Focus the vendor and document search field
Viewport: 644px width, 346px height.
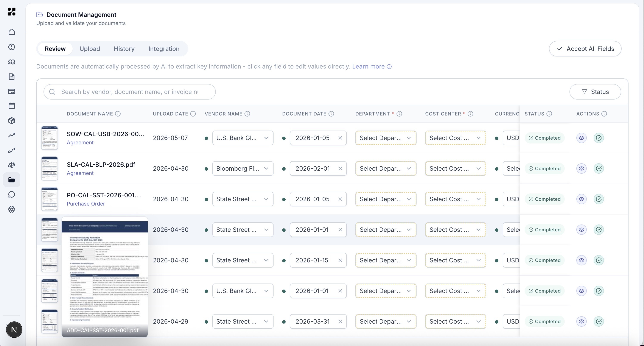click(x=129, y=92)
